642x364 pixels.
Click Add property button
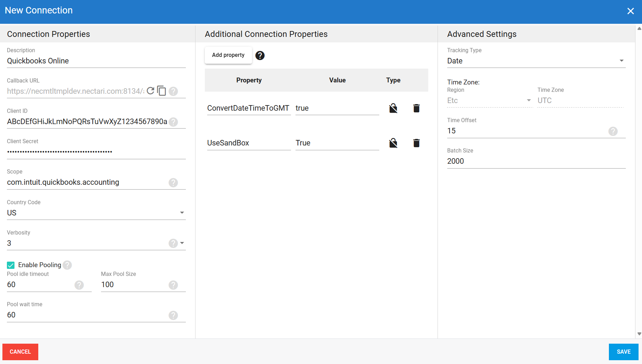(228, 55)
